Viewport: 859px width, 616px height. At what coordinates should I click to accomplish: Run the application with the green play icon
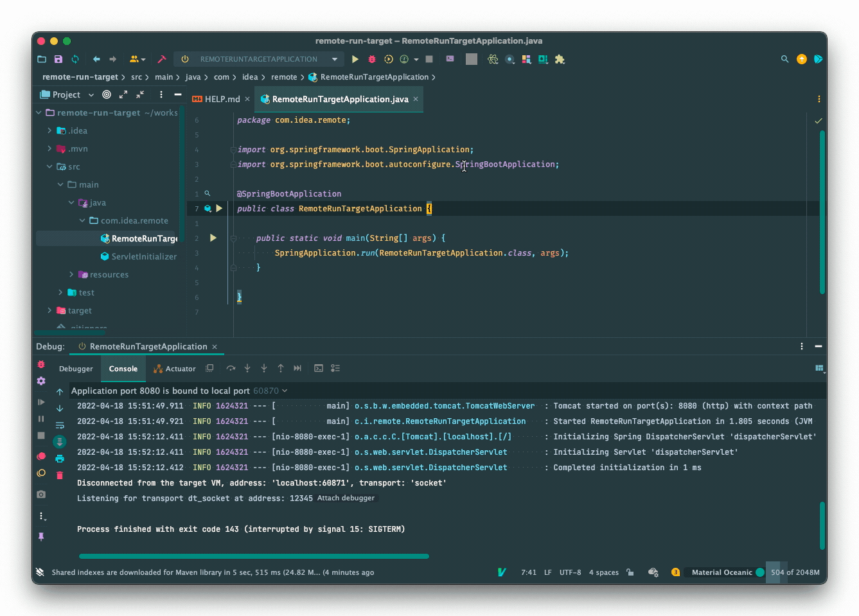(355, 59)
